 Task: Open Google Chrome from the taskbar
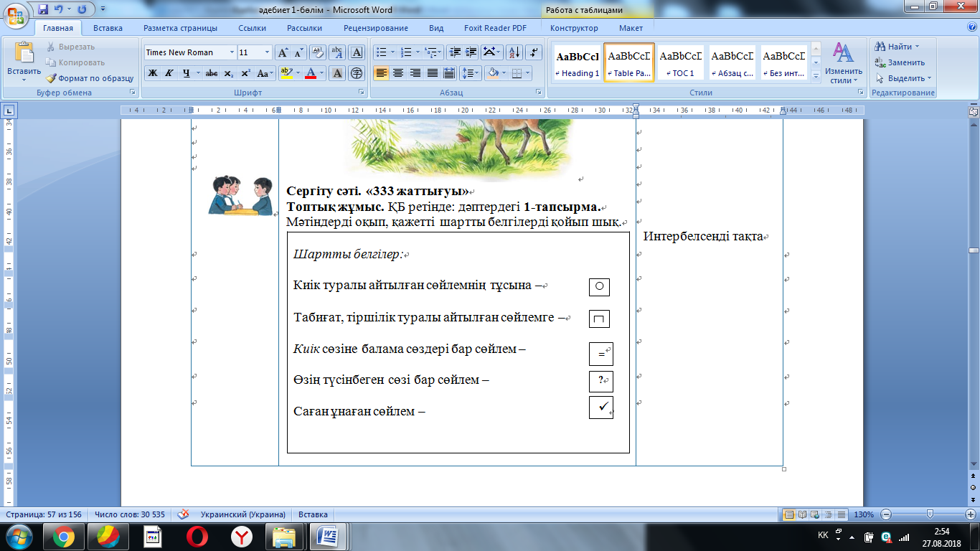(62, 537)
